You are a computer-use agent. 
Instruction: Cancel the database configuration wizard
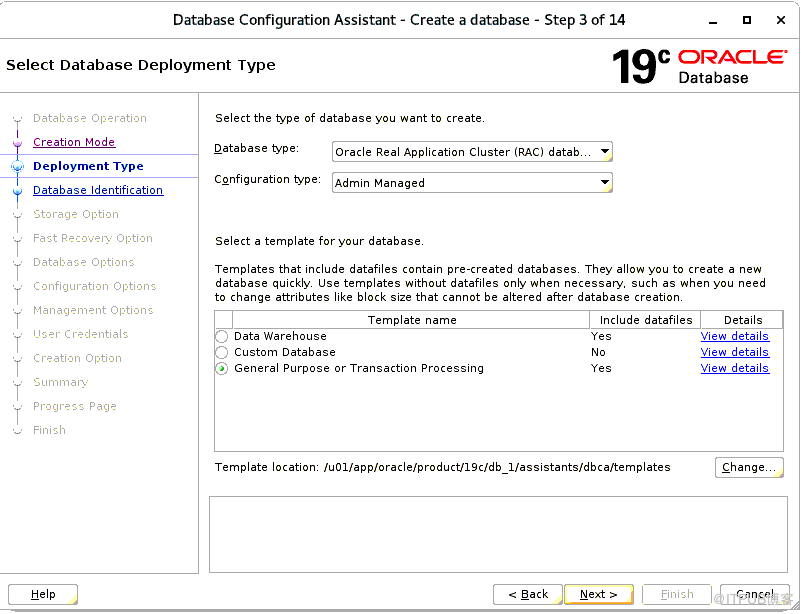coord(754,594)
